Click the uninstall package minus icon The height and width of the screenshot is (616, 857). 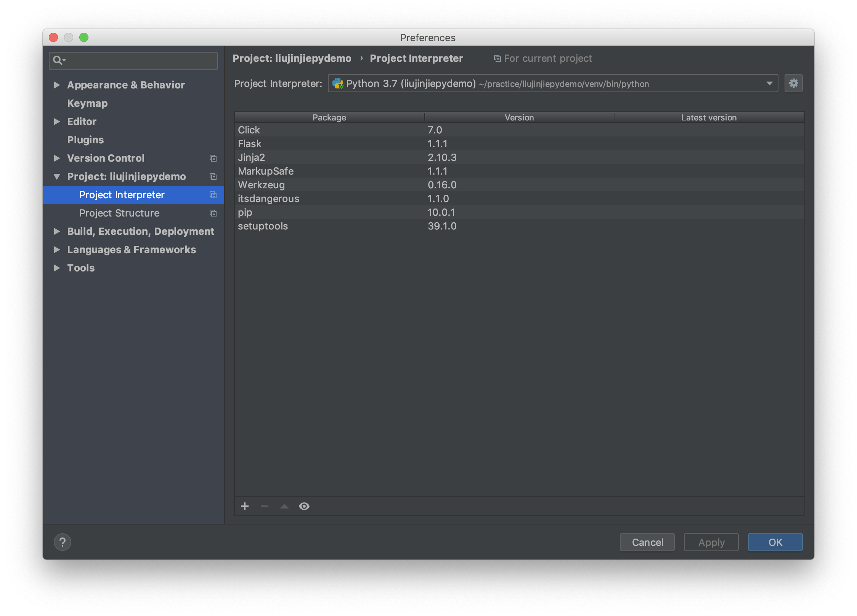click(x=265, y=506)
